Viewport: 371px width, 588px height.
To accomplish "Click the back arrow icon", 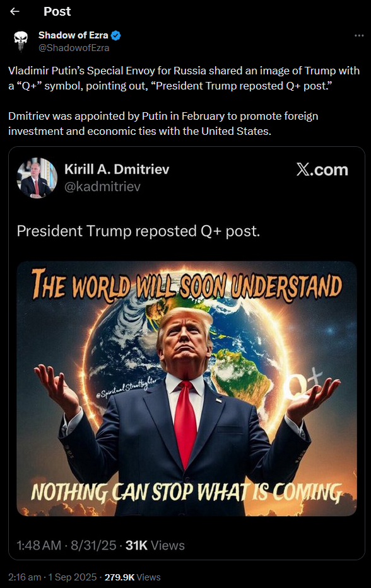I will [15, 11].
